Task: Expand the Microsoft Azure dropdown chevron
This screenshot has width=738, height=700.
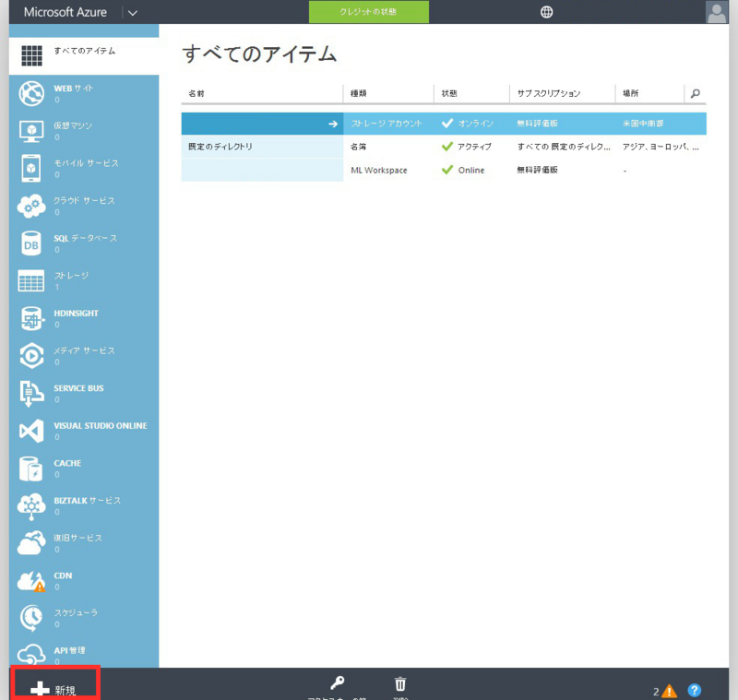Action: [x=132, y=13]
